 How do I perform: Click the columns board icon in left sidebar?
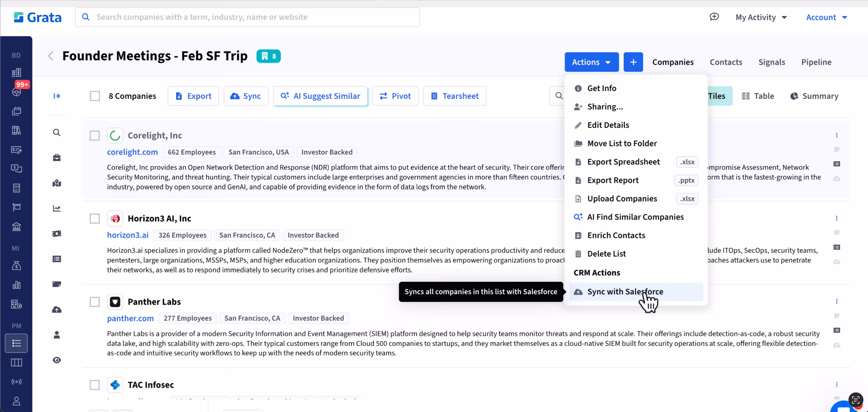[x=16, y=363]
